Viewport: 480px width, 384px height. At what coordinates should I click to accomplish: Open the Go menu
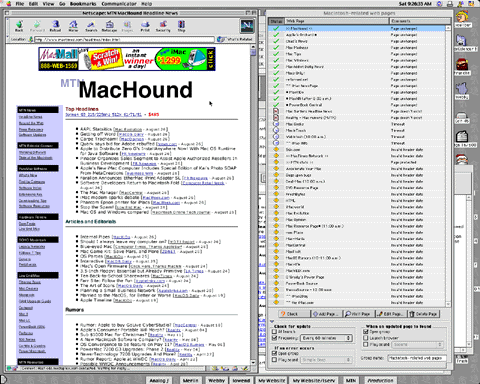click(62, 4)
